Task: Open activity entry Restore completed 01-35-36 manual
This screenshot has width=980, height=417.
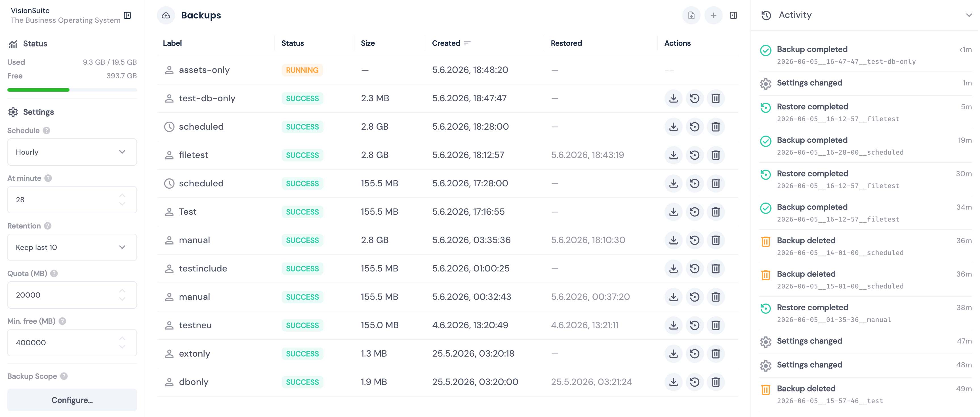Action: pyautogui.click(x=865, y=313)
